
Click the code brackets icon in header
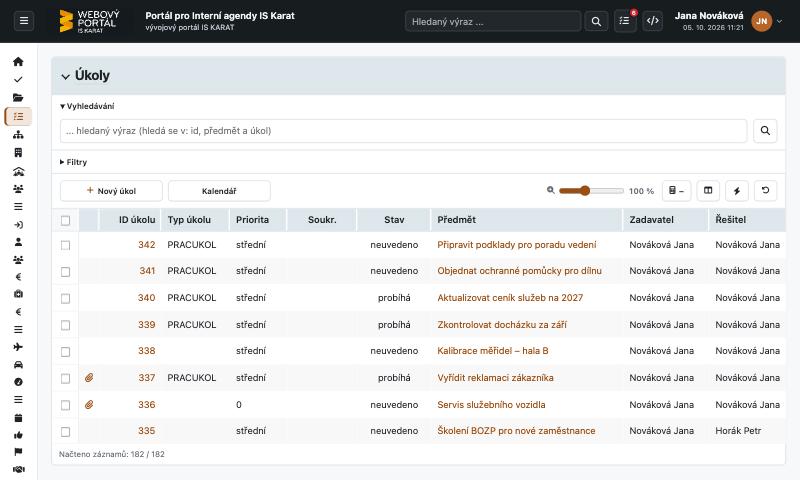(x=653, y=21)
